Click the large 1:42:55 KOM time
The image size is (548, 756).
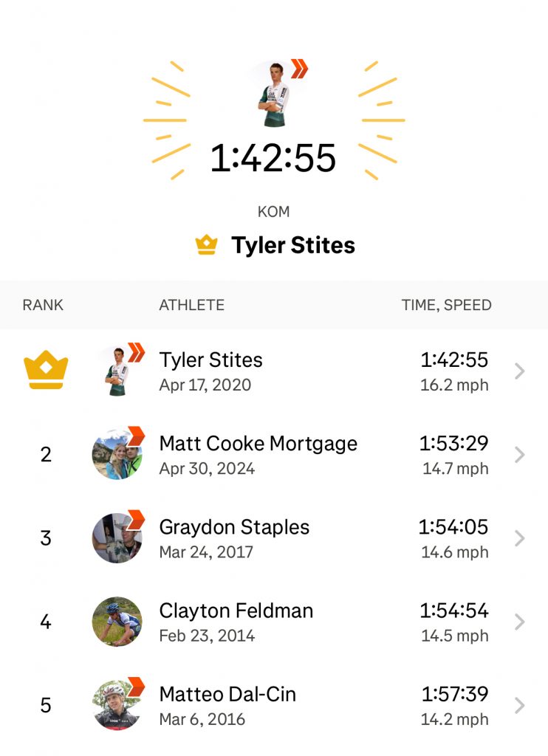[273, 158]
